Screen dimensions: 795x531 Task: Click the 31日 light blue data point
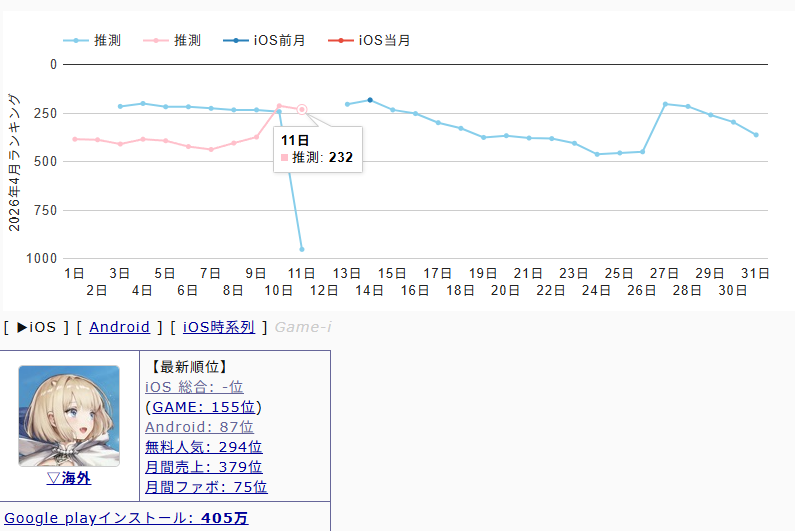pos(756,135)
